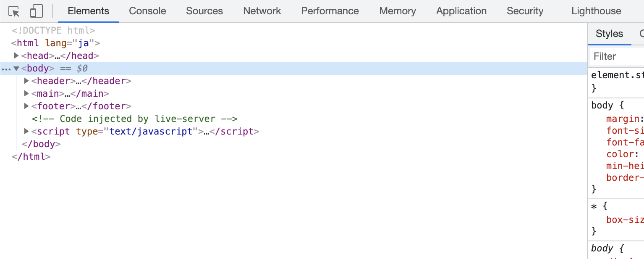This screenshot has width=644, height=259.
Task: Activate the inspect element picker icon
Action: (x=14, y=11)
